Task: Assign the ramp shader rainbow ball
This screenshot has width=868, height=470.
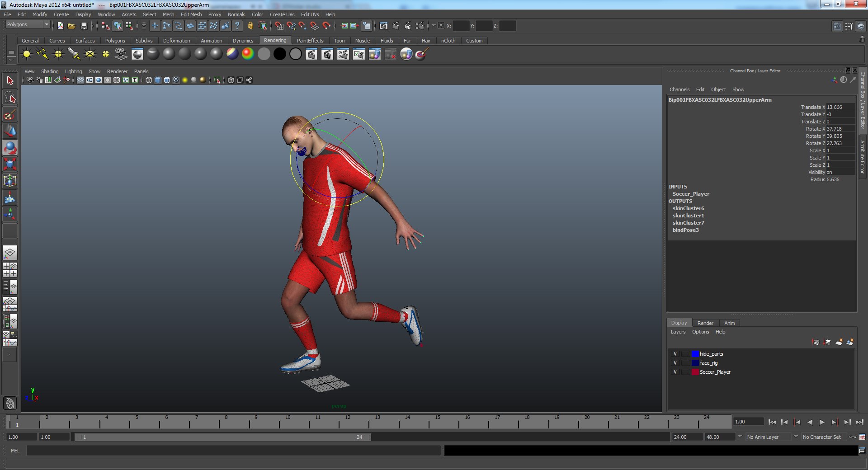Action: click(248, 54)
